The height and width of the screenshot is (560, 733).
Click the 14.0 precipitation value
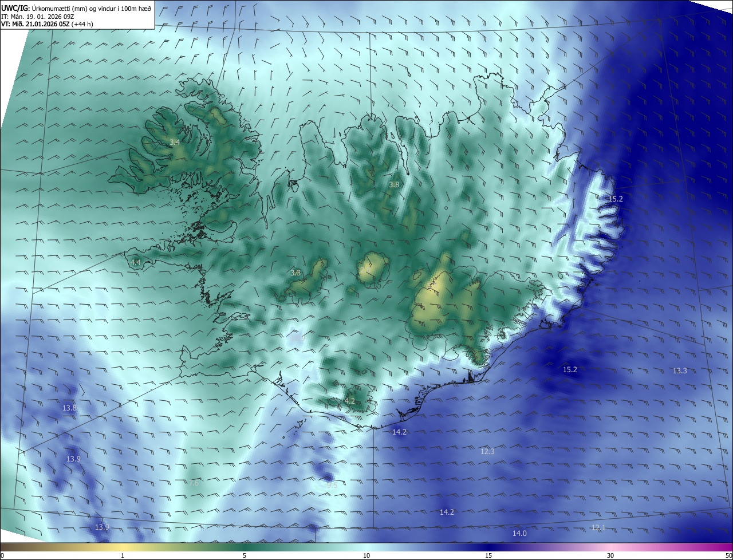point(519,534)
